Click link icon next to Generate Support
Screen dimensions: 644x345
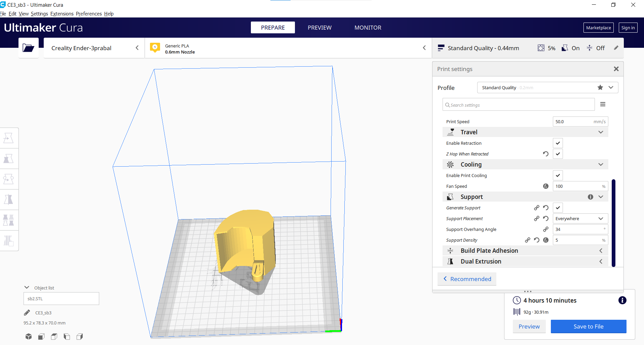[x=537, y=208]
